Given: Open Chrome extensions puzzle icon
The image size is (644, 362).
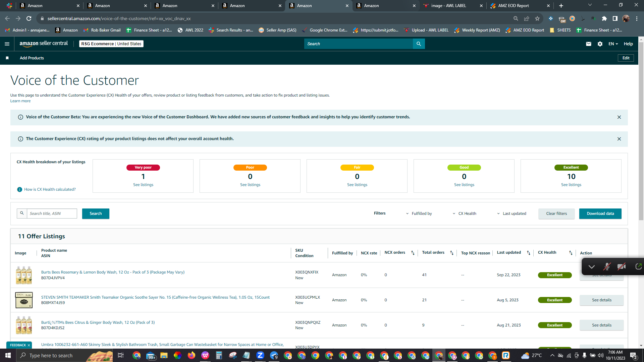Looking at the screenshot, I should 604,18.
